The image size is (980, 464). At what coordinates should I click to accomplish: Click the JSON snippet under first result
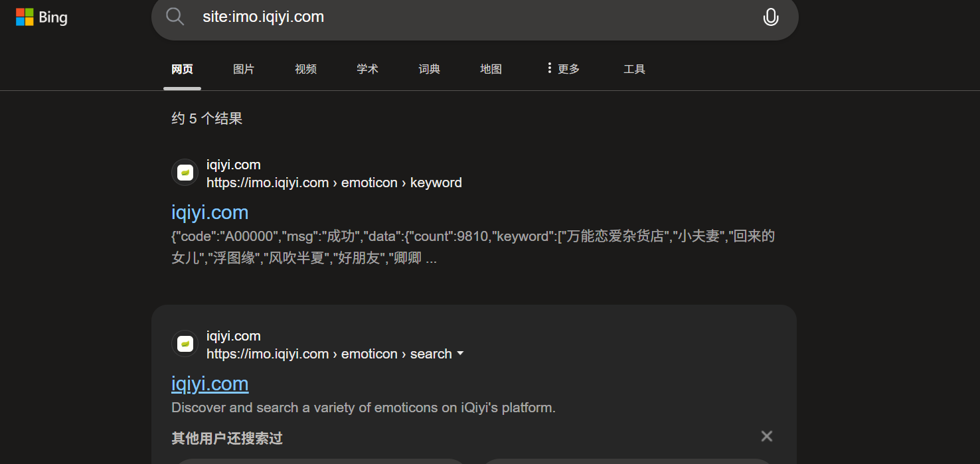(x=473, y=247)
